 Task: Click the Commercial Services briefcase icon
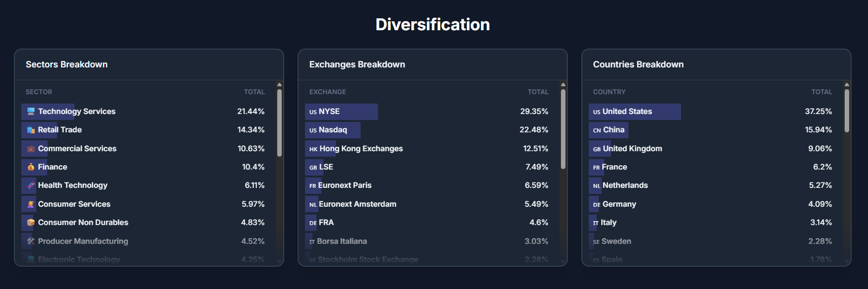(31, 149)
